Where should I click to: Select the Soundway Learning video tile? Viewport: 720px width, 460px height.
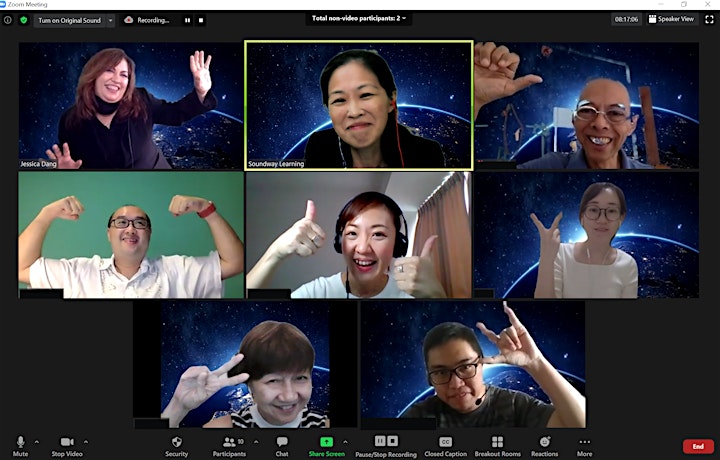point(359,105)
